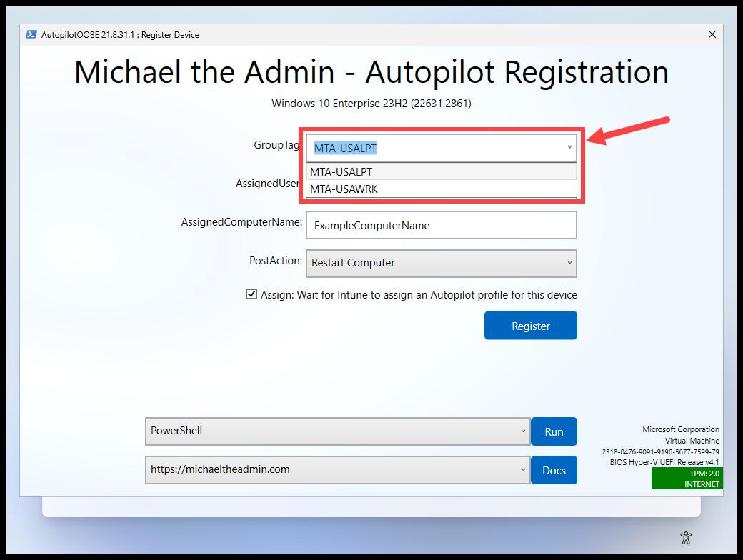
Task: Click the Register button
Action: tap(530, 325)
